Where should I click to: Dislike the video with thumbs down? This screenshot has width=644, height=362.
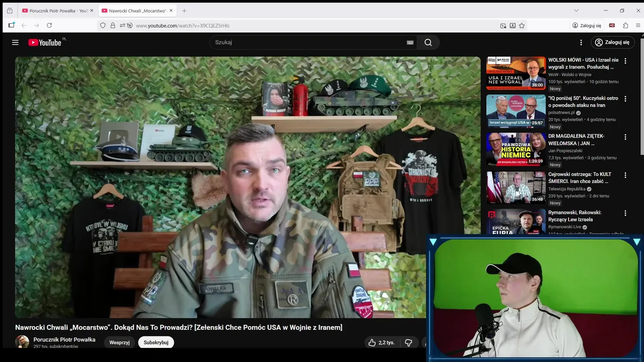409,342
